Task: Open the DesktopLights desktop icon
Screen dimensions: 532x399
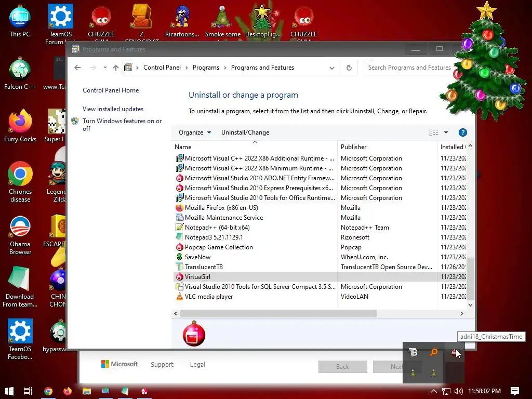Action: (x=263, y=21)
